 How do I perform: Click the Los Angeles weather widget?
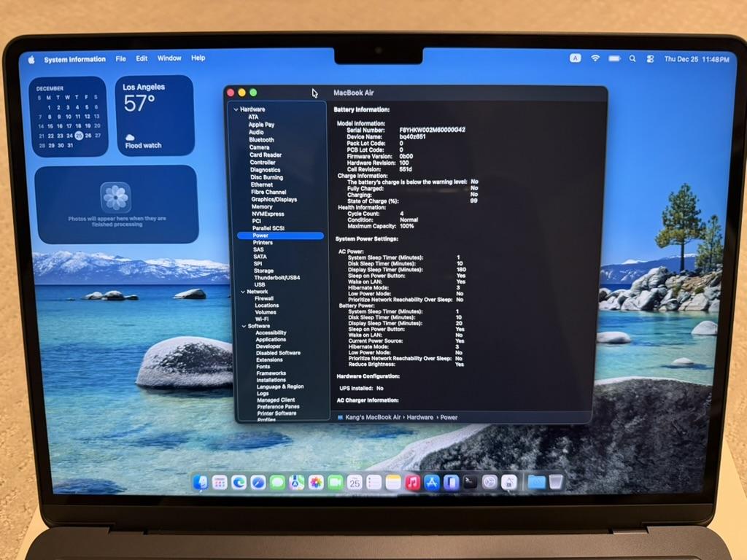pos(155,115)
